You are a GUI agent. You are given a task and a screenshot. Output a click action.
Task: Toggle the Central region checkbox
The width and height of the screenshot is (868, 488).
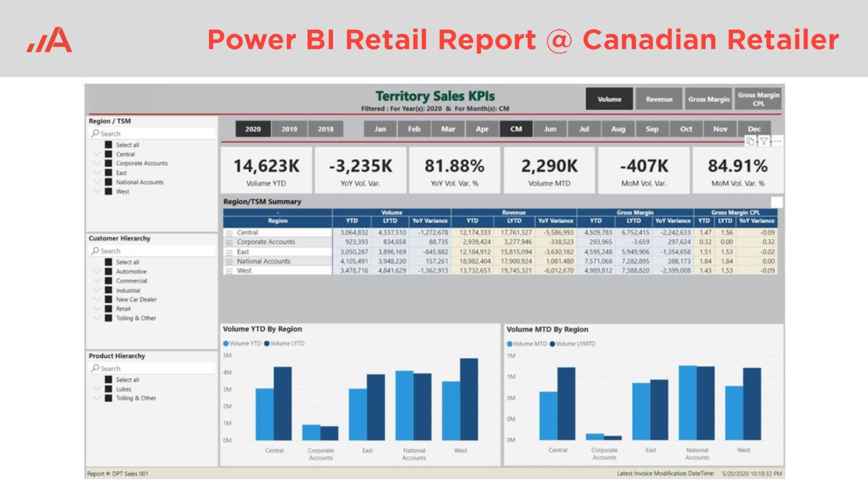click(x=108, y=154)
